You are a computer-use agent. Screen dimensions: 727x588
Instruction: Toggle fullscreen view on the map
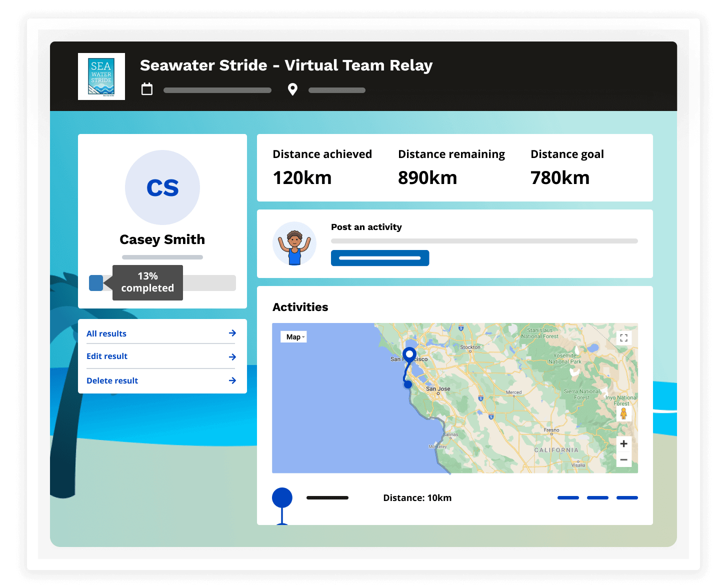tap(623, 338)
